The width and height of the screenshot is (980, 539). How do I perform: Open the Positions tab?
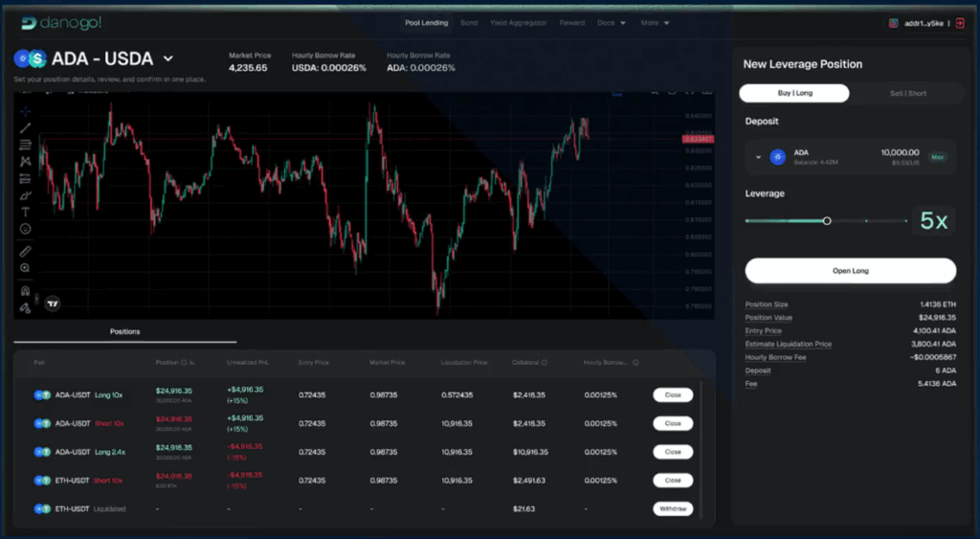point(124,332)
